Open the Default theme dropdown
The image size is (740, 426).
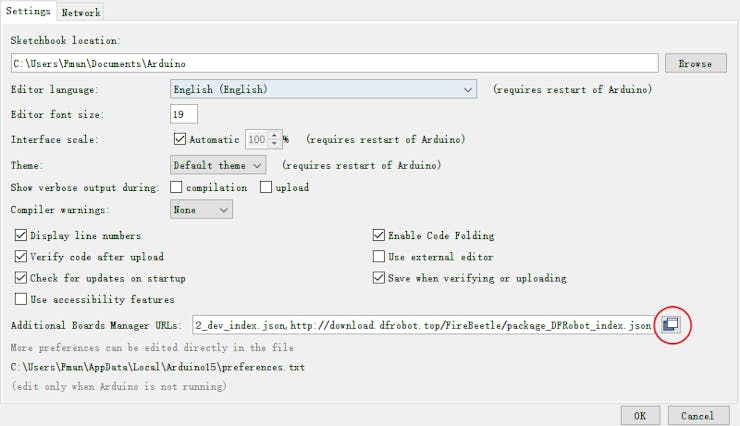[x=218, y=165]
